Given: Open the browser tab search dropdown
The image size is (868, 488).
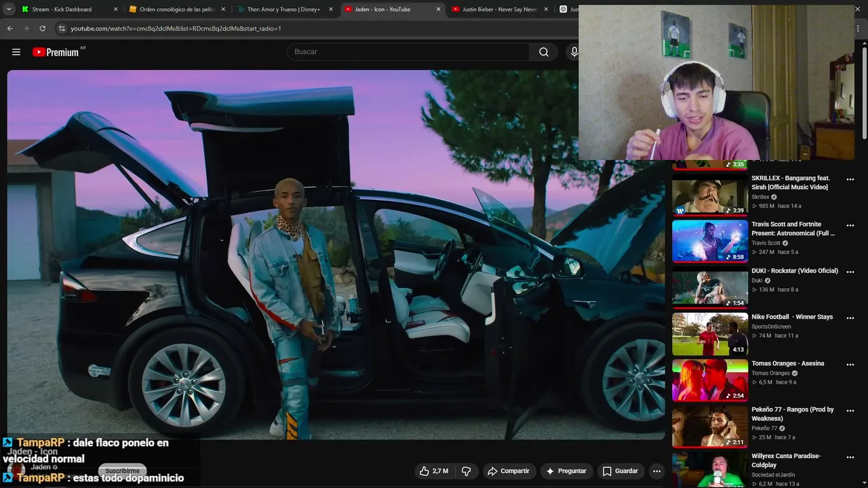Looking at the screenshot, I should [9, 9].
